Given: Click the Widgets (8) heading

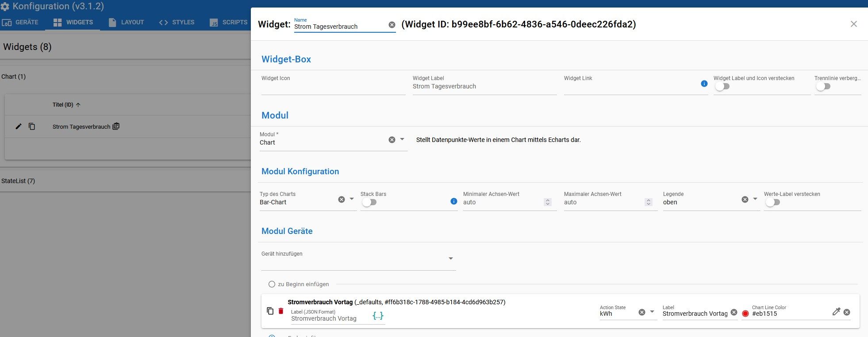Looking at the screenshot, I should coord(27,47).
